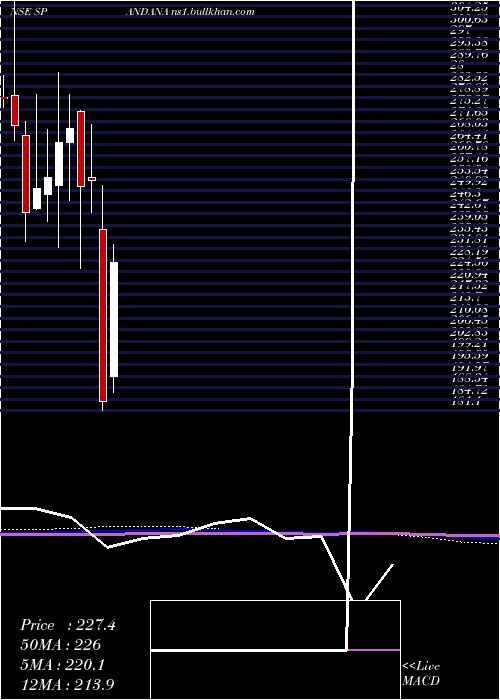The image size is (500, 700).
Task: Click the 'Price : 227.4' readout
Action: click(68, 625)
